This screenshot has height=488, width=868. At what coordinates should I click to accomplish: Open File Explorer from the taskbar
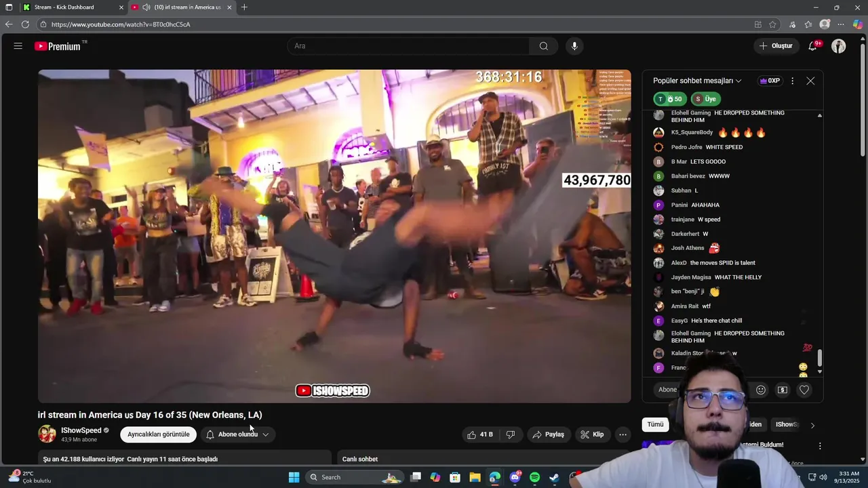click(x=475, y=477)
